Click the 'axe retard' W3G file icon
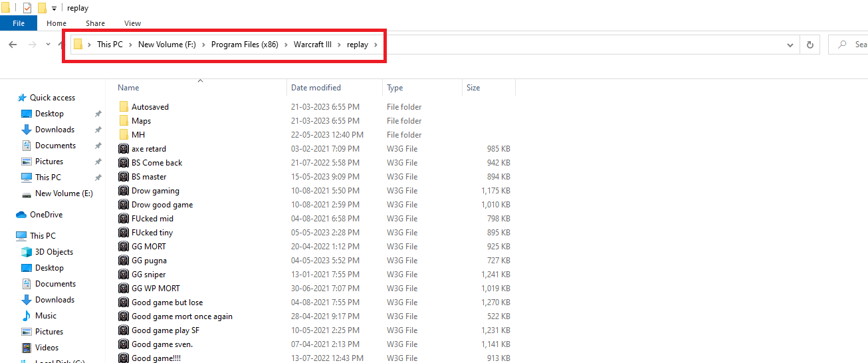The image size is (868, 363). click(x=124, y=149)
